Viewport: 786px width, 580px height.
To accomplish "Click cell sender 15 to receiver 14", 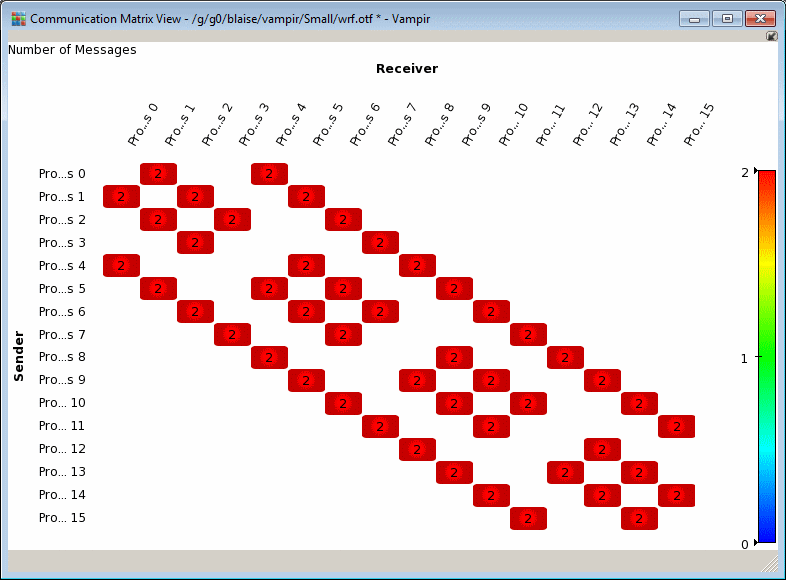I will click(x=639, y=518).
